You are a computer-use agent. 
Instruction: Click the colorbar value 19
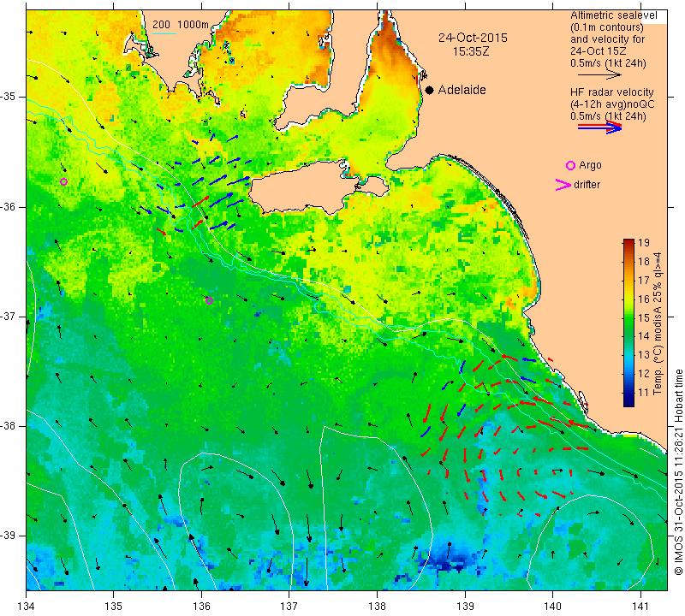644,243
